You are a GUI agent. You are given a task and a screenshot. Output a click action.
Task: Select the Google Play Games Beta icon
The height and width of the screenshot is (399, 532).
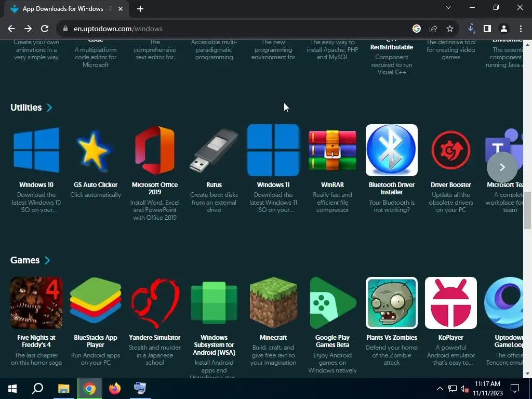[x=332, y=303]
